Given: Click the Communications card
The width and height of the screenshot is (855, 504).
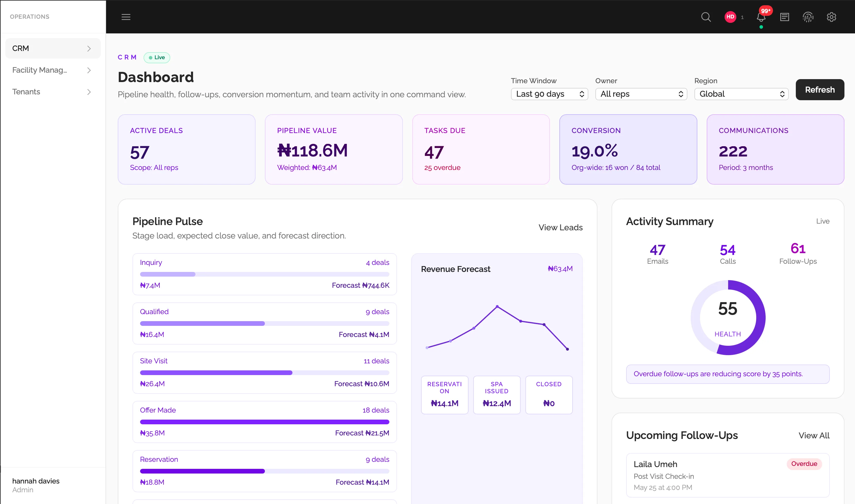Looking at the screenshot, I should (x=775, y=149).
